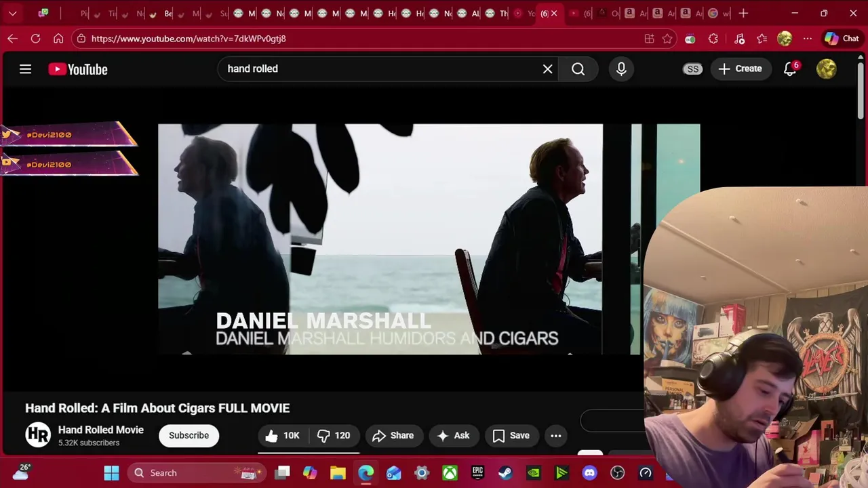Subscribe to Hand Rolled Movie
The height and width of the screenshot is (488, 868).
[x=189, y=435]
